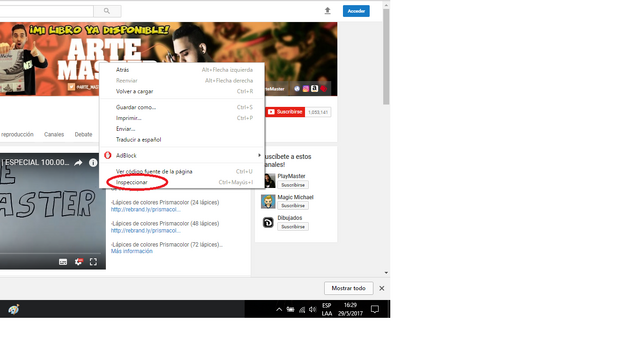Subscribe to Magic Michael channel
Screen dimensions: 640x360
pyautogui.click(x=293, y=206)
